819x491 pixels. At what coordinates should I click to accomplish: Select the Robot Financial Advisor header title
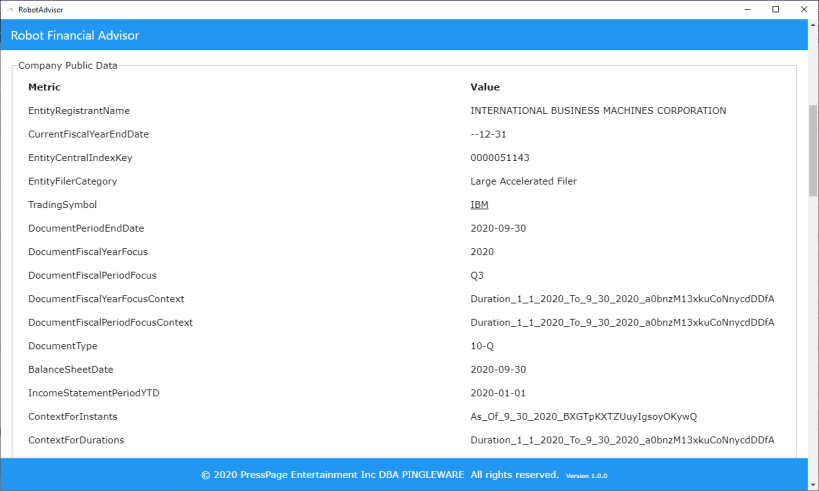(75, 36)
